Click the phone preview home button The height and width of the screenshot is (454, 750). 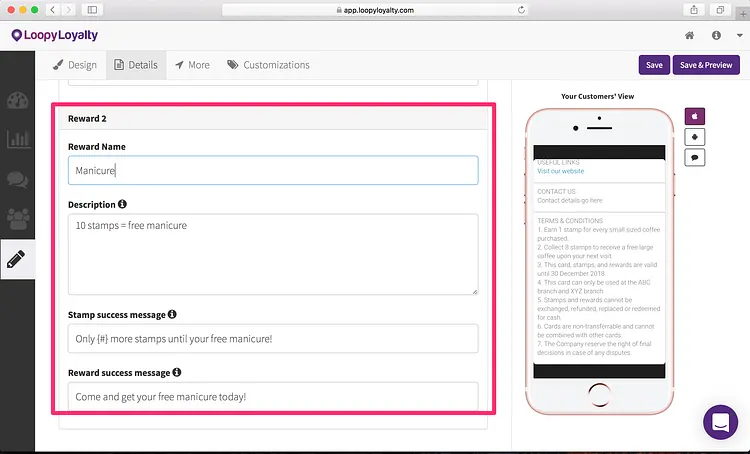599,395
